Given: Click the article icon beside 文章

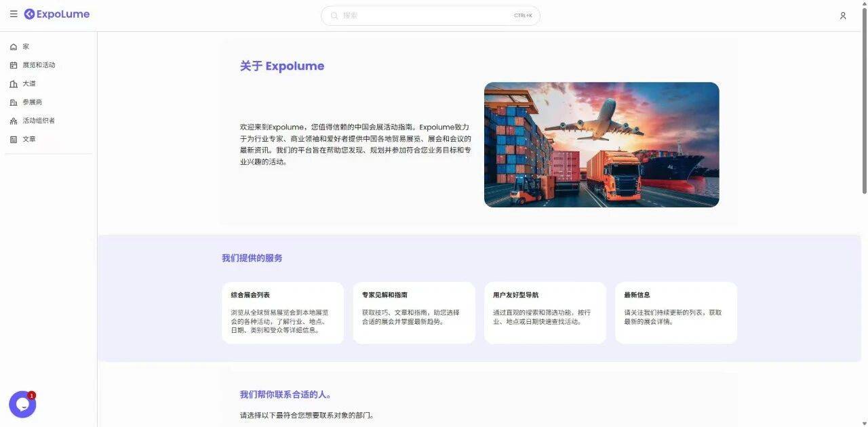Looking at the screenshot, I should click(x=14, y=140).
